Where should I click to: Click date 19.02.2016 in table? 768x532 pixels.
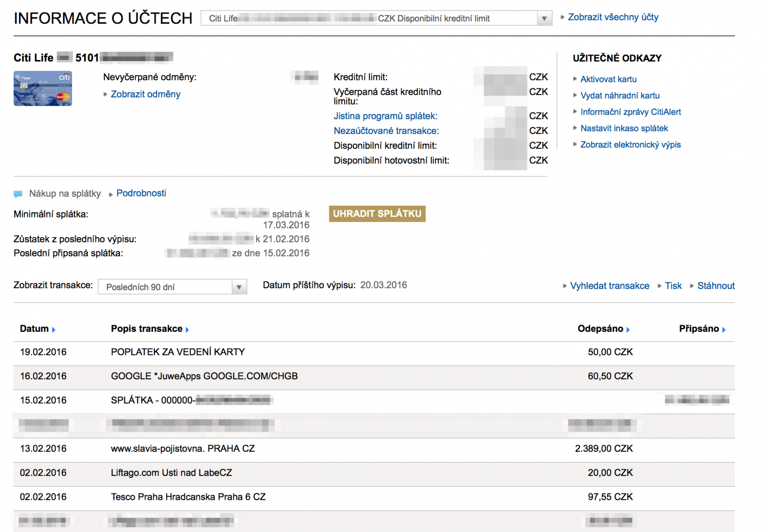[43, 352]
